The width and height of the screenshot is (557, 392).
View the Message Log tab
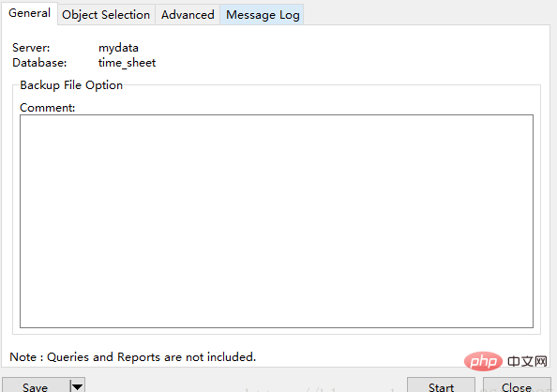pyautogui.click(x=263, y=15)
